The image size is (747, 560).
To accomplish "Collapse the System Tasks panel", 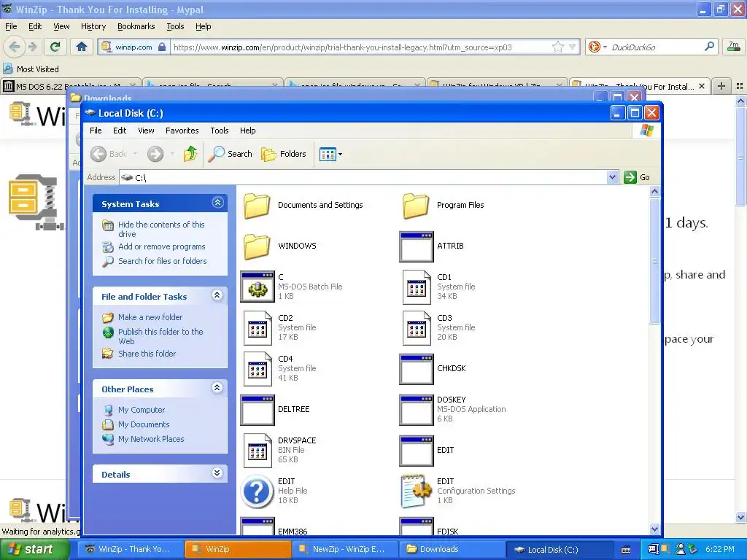I will (x=217, y=203).
